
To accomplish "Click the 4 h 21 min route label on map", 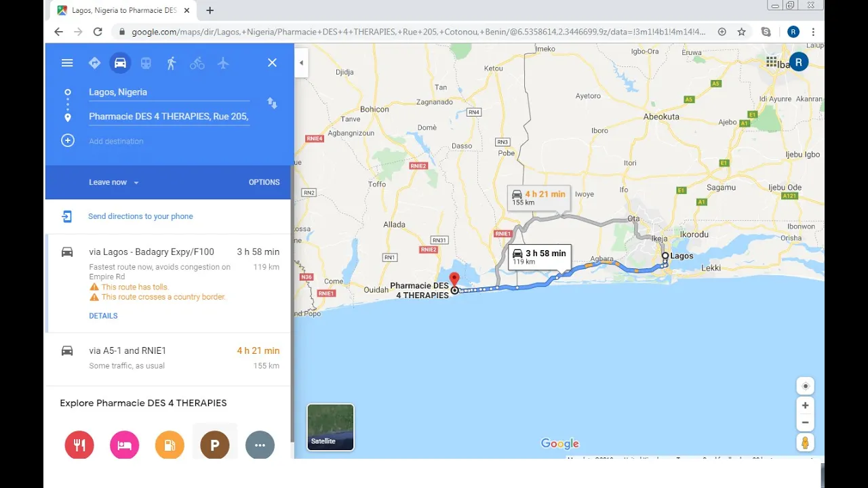I will tap(538, 197).
